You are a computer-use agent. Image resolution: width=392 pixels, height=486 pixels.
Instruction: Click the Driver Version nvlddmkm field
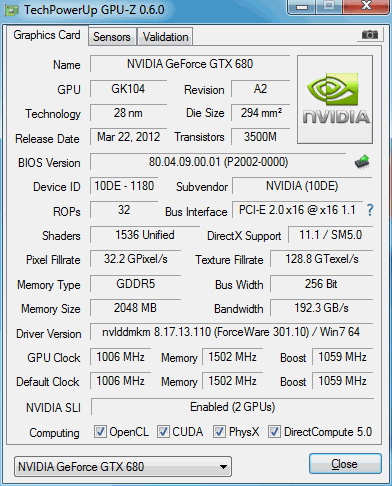(231, 332)
